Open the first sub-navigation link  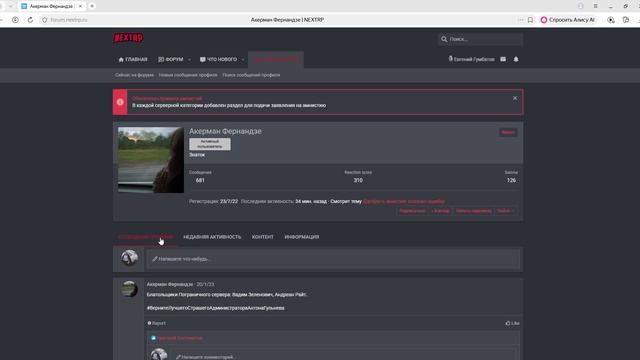(134, 75)
